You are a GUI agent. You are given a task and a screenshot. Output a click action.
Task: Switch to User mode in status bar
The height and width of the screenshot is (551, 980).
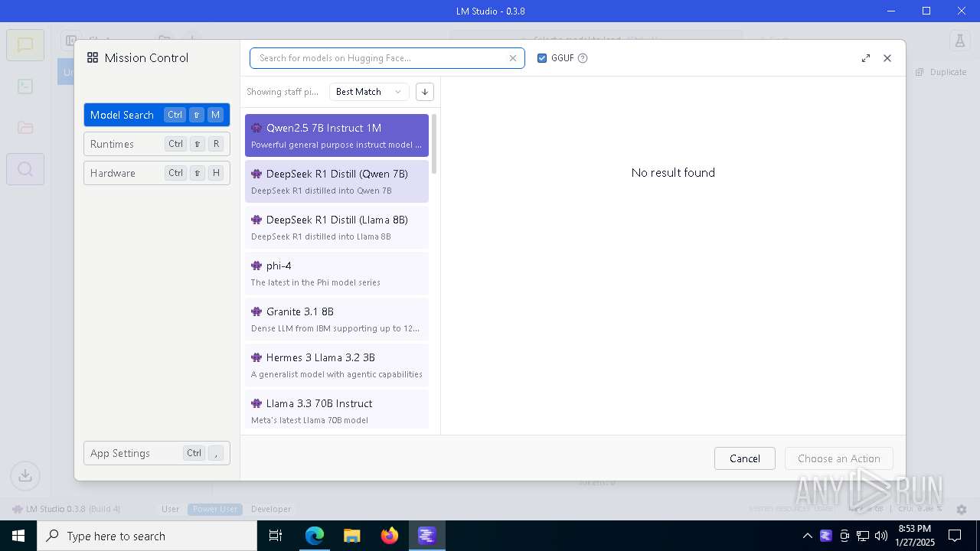click(x=171, y=509)
